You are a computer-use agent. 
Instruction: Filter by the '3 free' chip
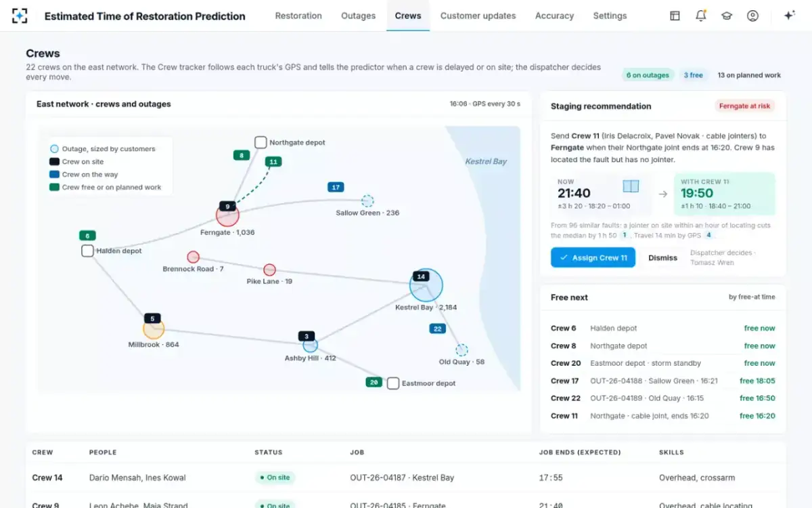coord(693,75)
